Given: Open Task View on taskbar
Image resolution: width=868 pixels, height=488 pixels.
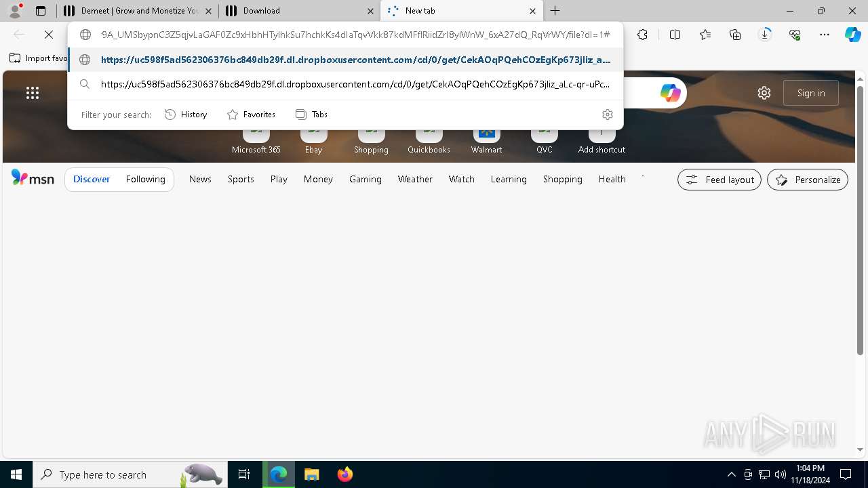Looking at the screenshot, I should pyautogui.click(x=244, y=474).
